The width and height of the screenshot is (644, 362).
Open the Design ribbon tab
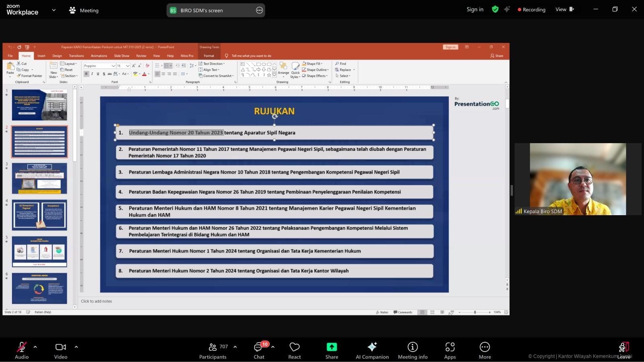click(x=57, y=56)
